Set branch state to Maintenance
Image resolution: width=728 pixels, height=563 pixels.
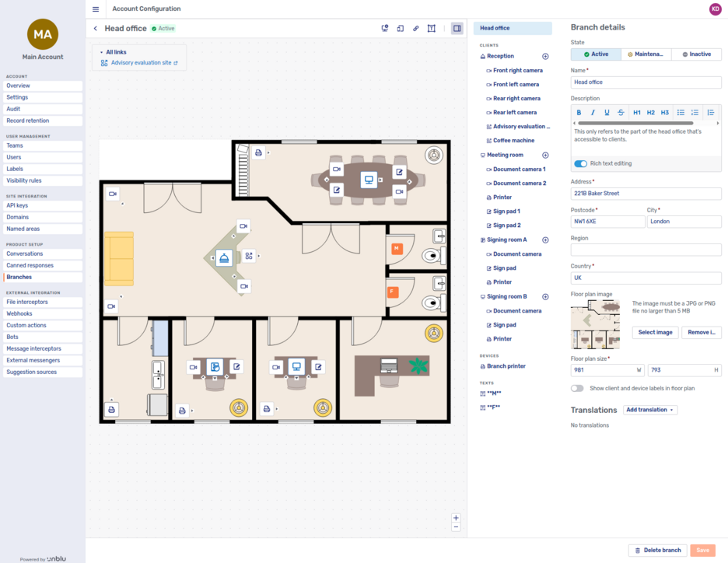646,54
